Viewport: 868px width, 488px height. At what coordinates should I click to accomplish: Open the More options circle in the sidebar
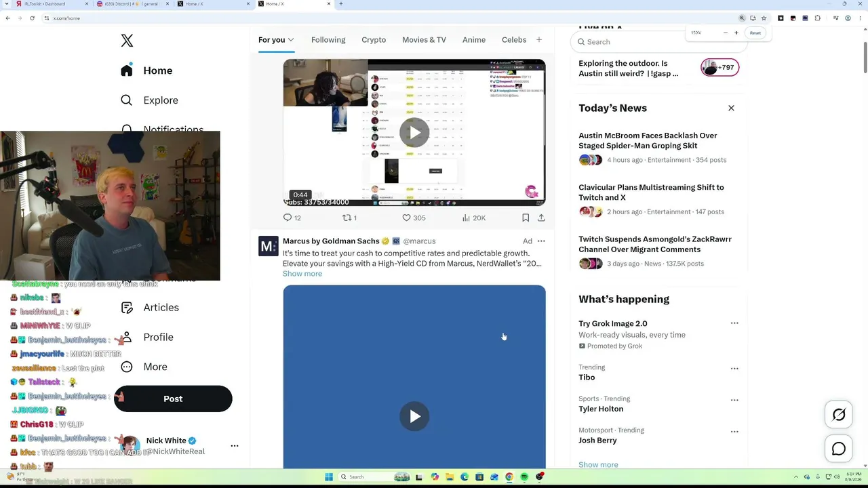pyautogui.click(x=127, y=367)
